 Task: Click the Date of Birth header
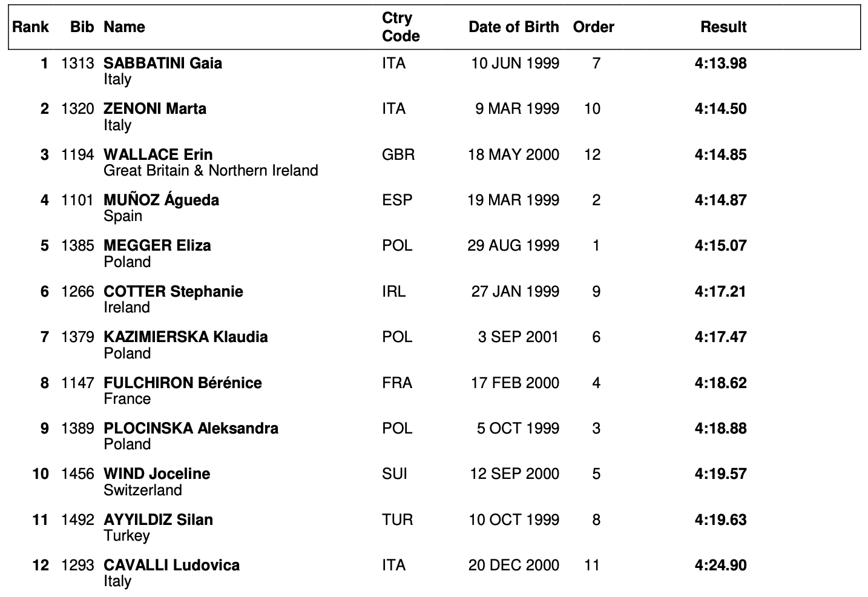[x=513, y=27]
